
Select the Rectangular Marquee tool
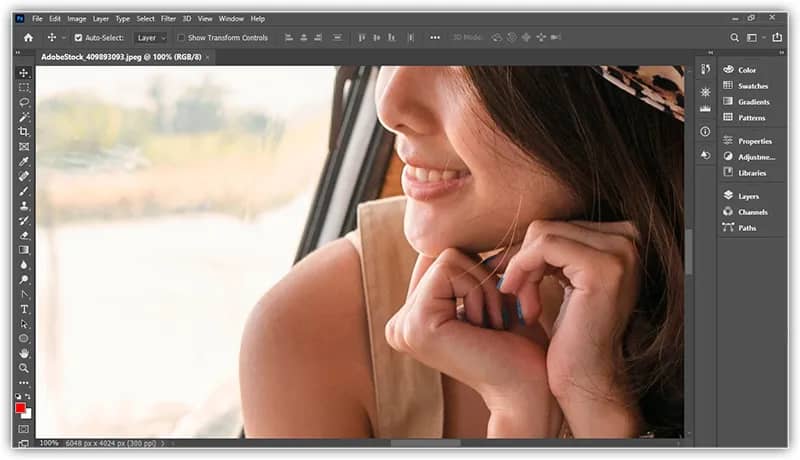[x=23, y=88]
